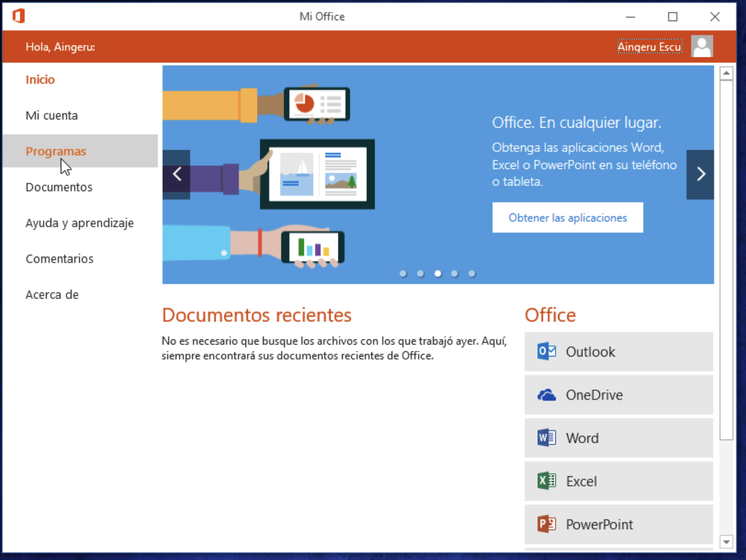The image size is (746, 560).
Task: Click the Office logo in title bar
Action: click(x=19, y=16)
